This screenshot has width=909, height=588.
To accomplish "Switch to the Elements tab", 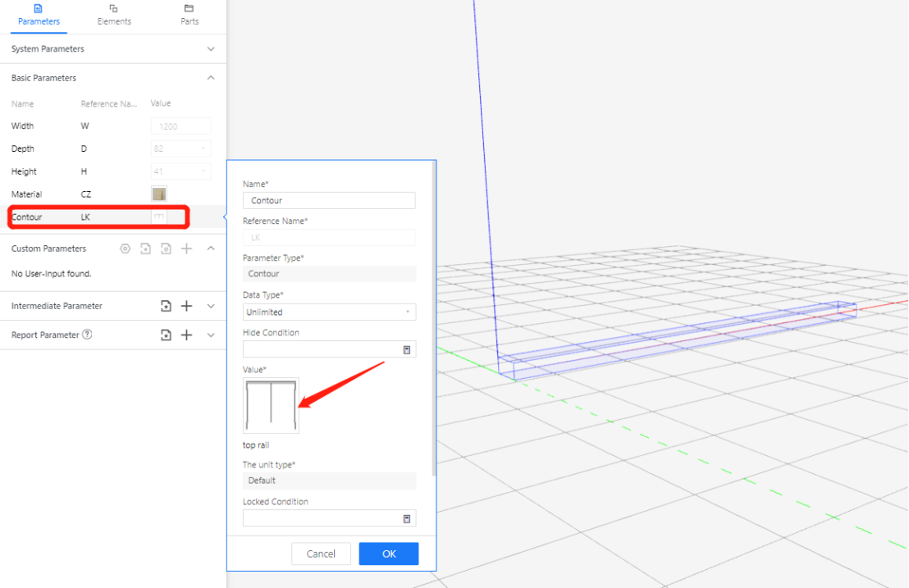I will (x=114, y=14).
